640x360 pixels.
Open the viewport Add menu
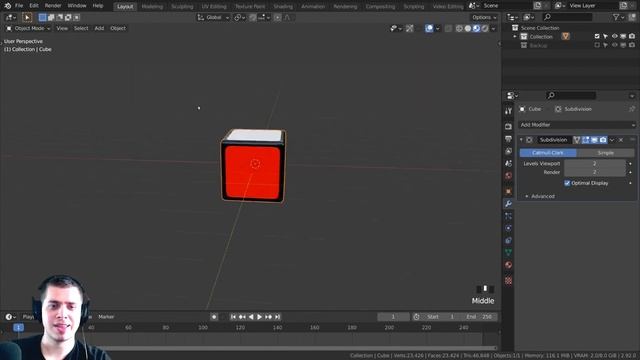click(x=99, y=29)
